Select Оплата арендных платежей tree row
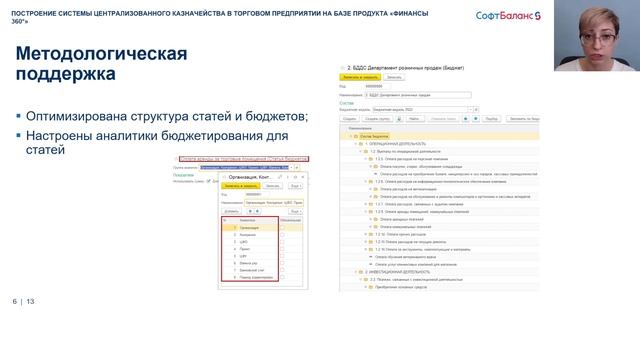Viewport: 640px width, 360px height. pyautogui.click(x=440, y=219)
